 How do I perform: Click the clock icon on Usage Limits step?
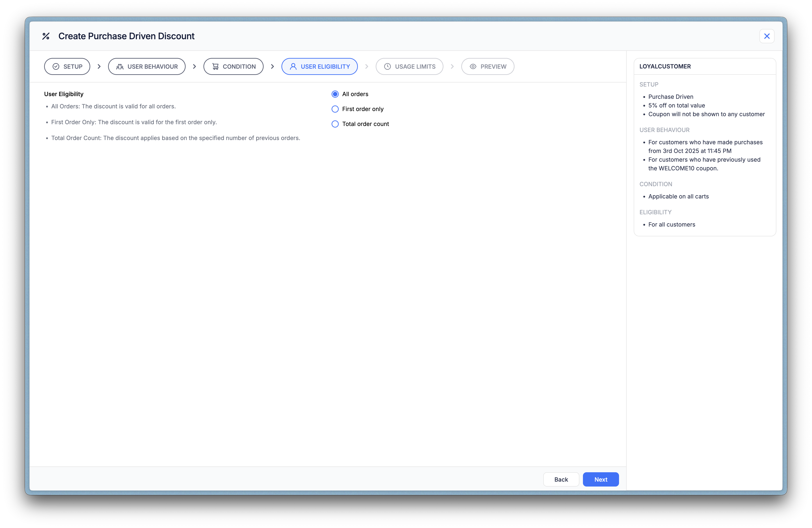387,66
